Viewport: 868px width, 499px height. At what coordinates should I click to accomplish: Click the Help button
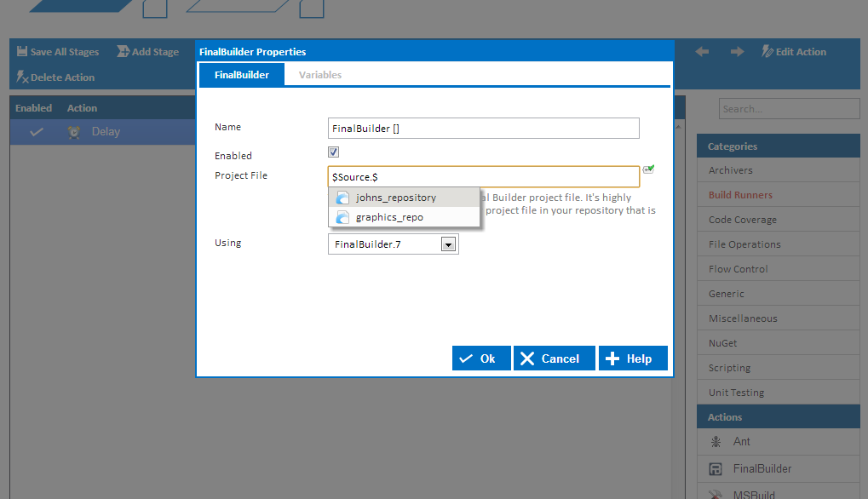(x=633, y=358)
